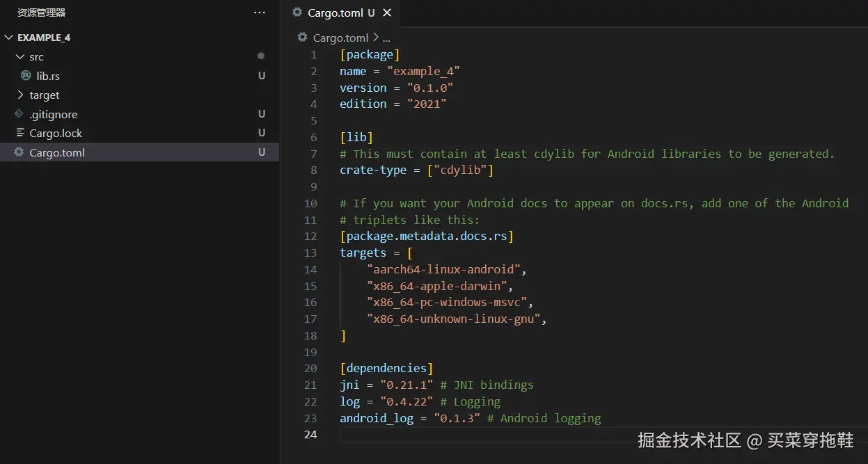Viewport: 868px width, 464px height.
Task: Open lib.rs file
Action: [48, 76]
